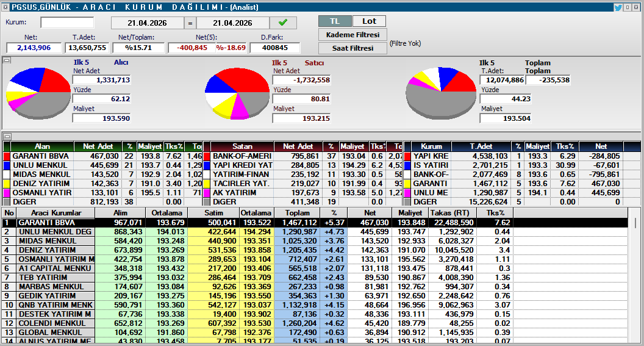Click the Twitter bird icon in title bar
Image resolution: width=644 pixels, height=346 pixels.
618,7
